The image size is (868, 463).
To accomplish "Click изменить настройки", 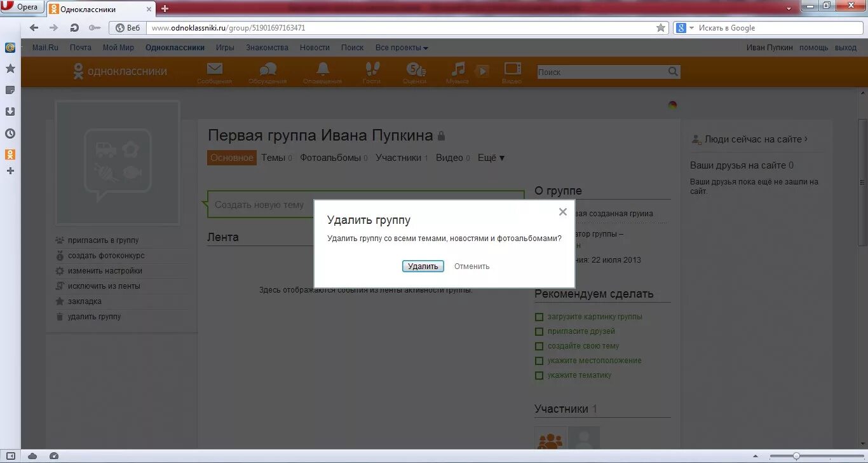I will pos(105,271).
